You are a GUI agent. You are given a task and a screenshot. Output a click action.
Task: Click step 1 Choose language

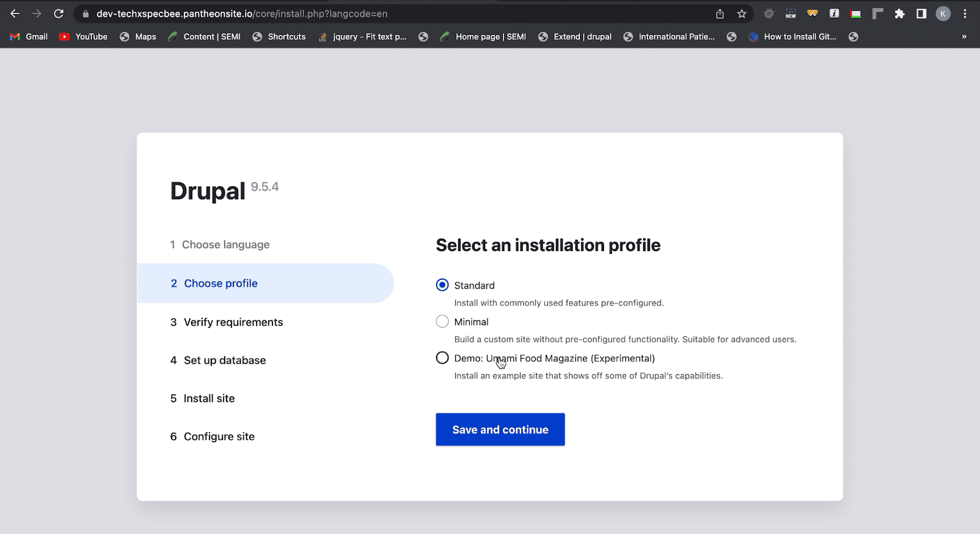click(x=220, y=244)
